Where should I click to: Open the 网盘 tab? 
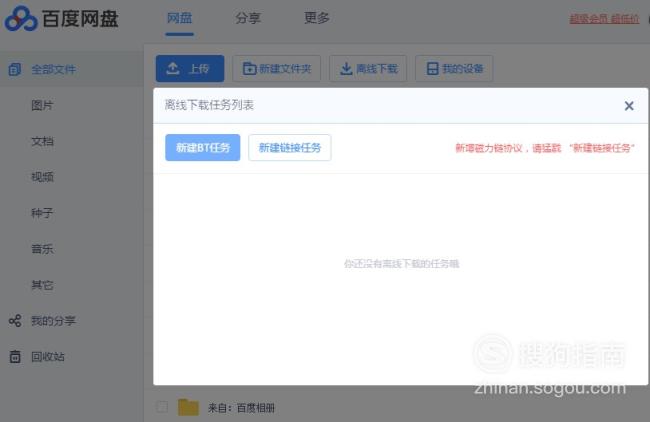tap(179, 18)
